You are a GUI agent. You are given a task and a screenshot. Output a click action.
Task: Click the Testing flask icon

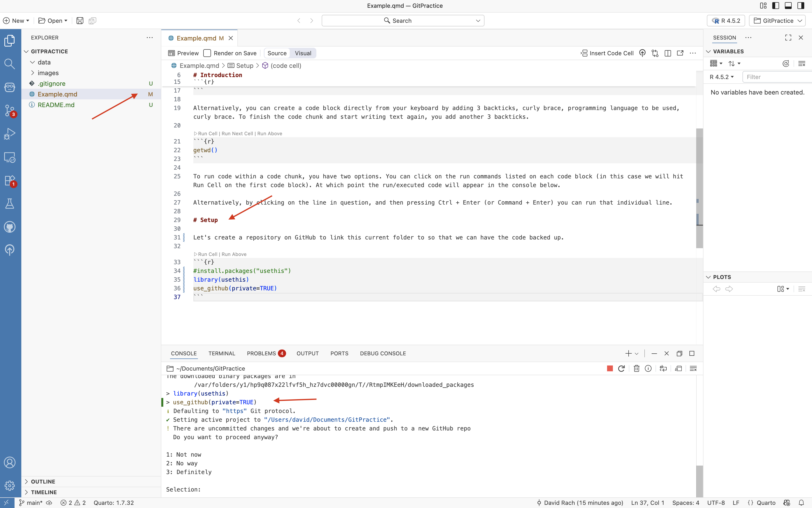9,204
